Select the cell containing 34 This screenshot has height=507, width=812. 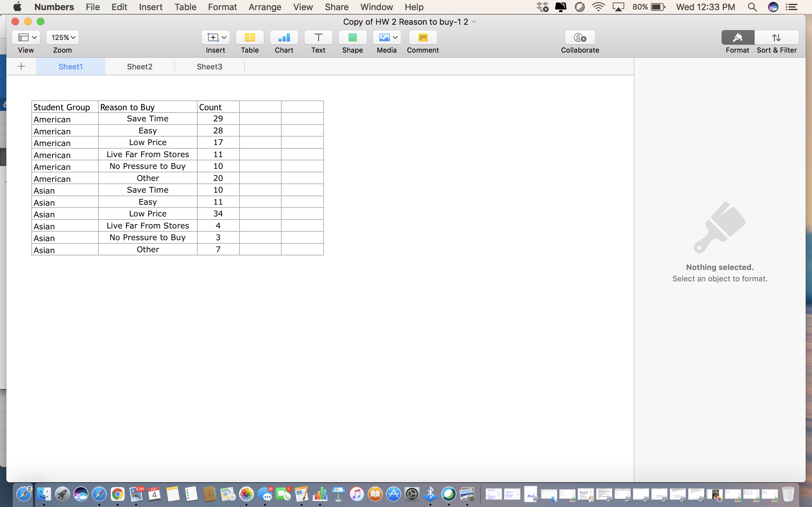point(218,214)
